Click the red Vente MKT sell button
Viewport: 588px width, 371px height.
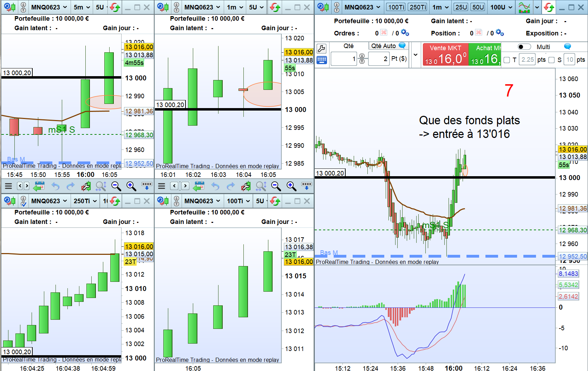445,54
